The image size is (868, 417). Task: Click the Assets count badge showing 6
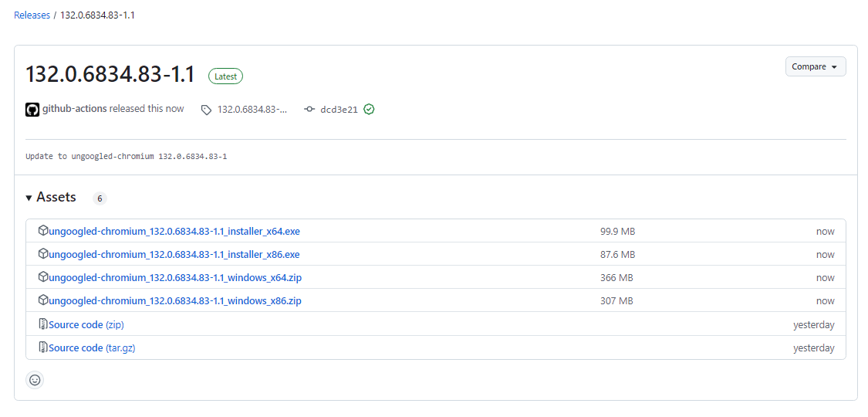(x=100, y=198)
